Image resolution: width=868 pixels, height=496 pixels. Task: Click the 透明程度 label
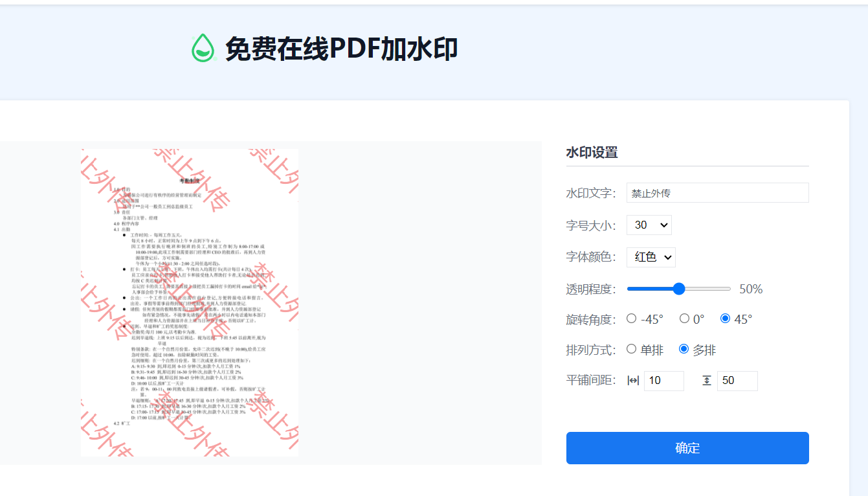click(x=591, y=289)
